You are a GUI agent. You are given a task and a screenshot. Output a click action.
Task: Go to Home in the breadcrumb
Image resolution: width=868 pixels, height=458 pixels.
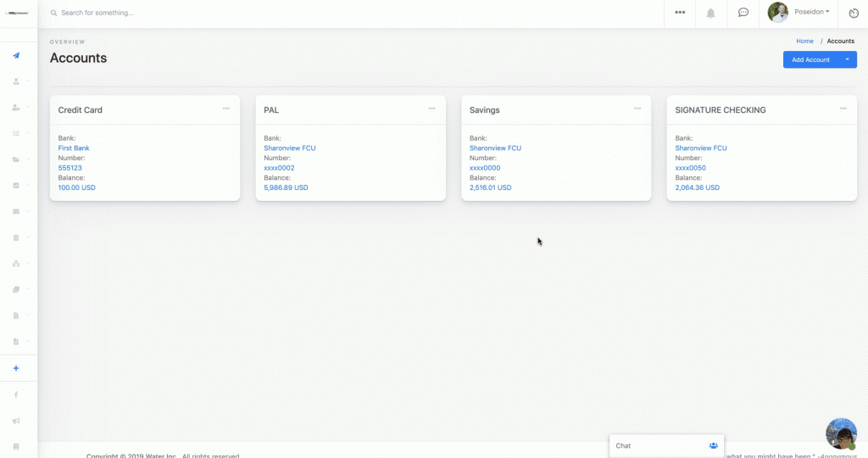805,41
